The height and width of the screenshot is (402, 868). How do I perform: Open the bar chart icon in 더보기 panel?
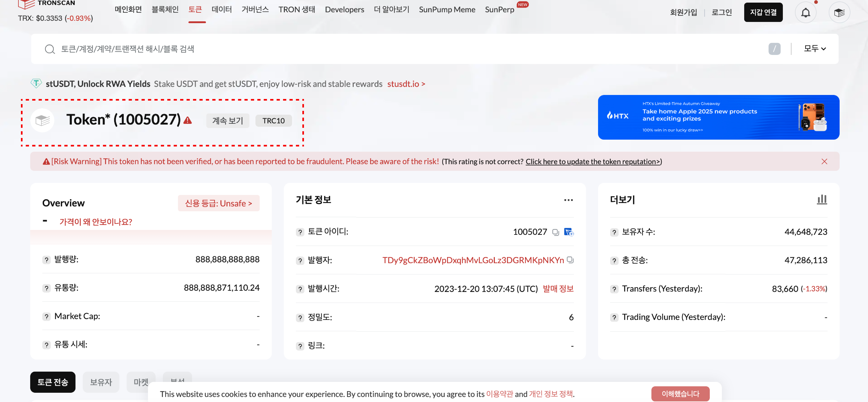point(821,200)
